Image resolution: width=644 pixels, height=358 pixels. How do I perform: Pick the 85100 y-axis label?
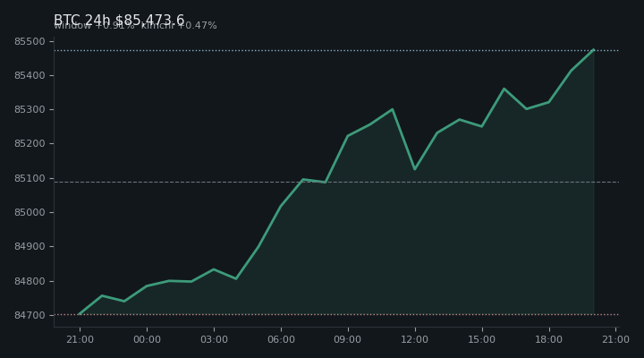30,178
